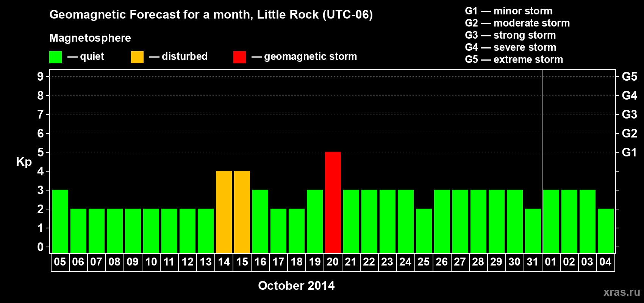Click the date label '20' on the axis
The height and width of the screenshot is (303, 644).
coord(333,262)
